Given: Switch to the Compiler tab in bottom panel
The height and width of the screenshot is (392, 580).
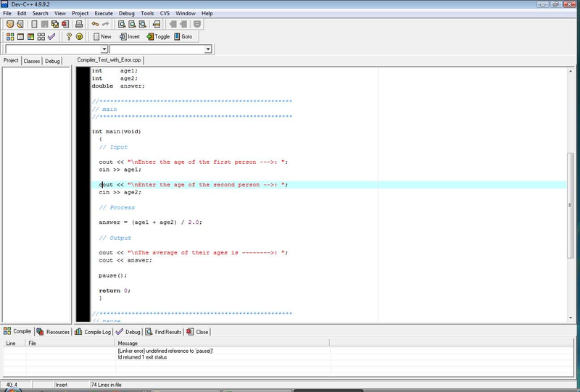Looking at the screenshot, I should click(x=17, y=331).
